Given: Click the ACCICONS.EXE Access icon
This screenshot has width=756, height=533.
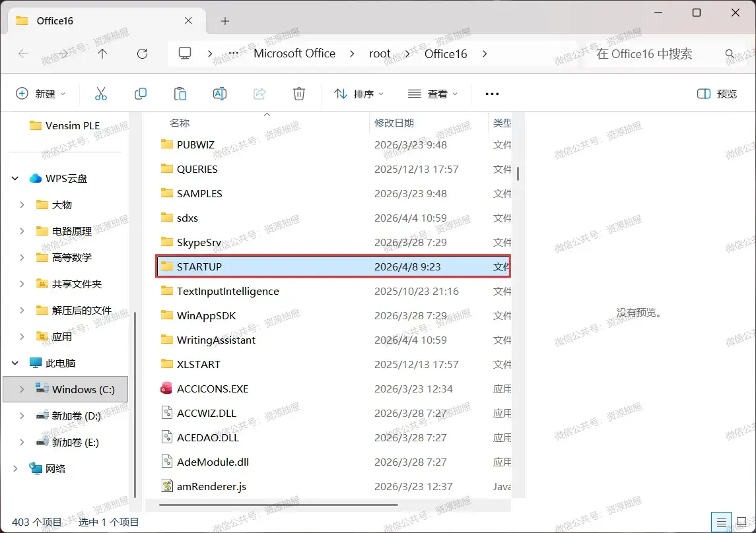Looking at the screenshot, I should [x=166, y=388].
